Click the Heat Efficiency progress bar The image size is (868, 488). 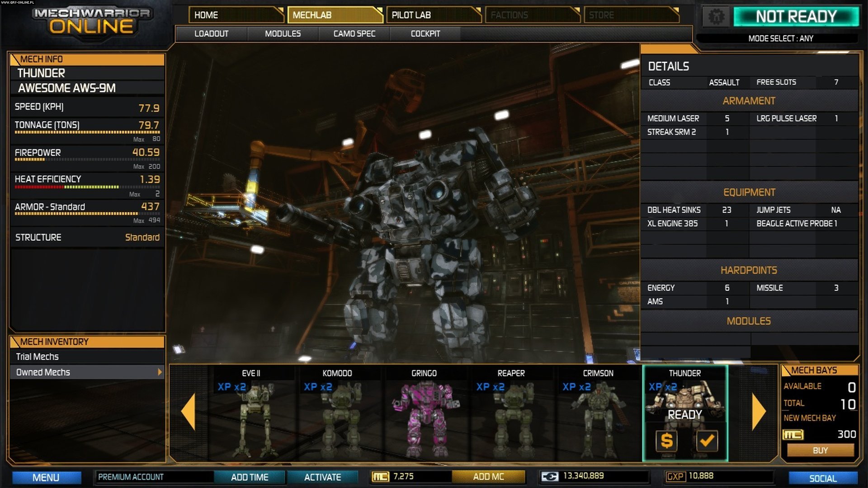pos(87,187)
